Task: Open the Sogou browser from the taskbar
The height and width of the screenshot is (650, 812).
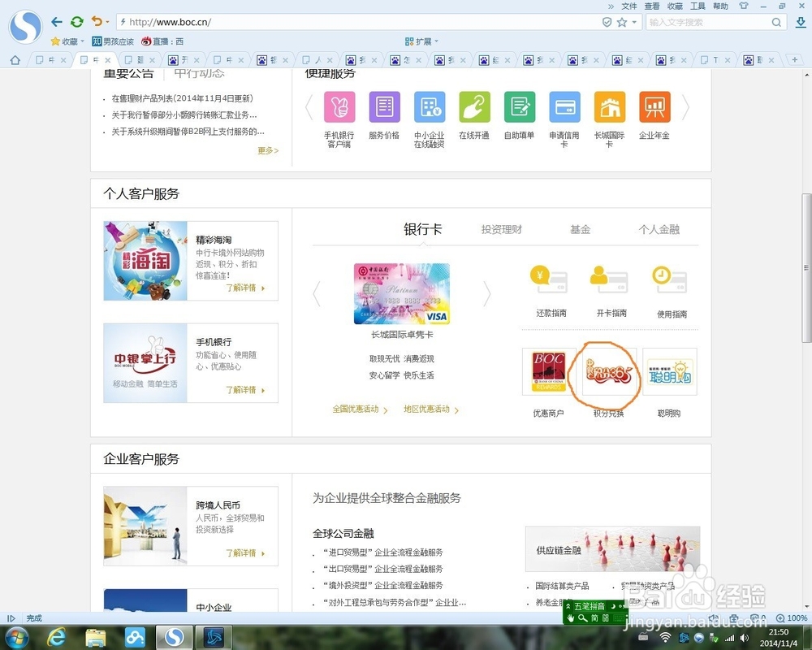Action: (x=174, y=638)
